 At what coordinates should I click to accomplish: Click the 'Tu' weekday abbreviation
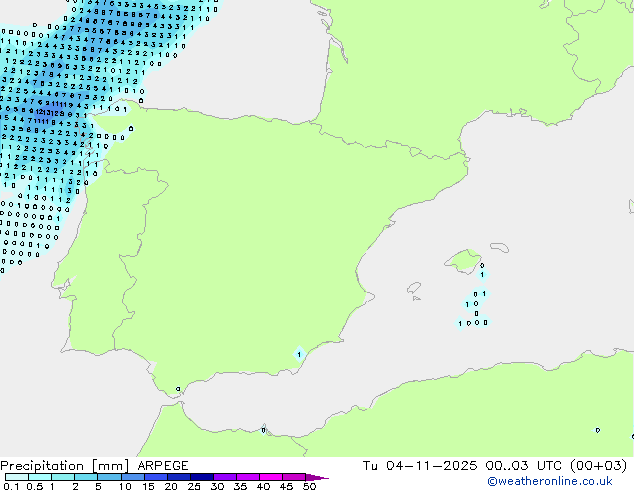point(370,466)
